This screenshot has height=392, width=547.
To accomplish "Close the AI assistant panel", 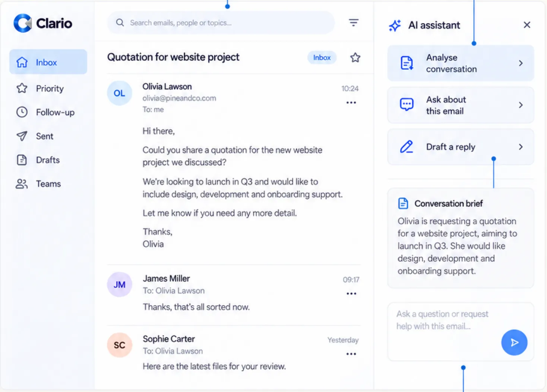I will point(527,25).
